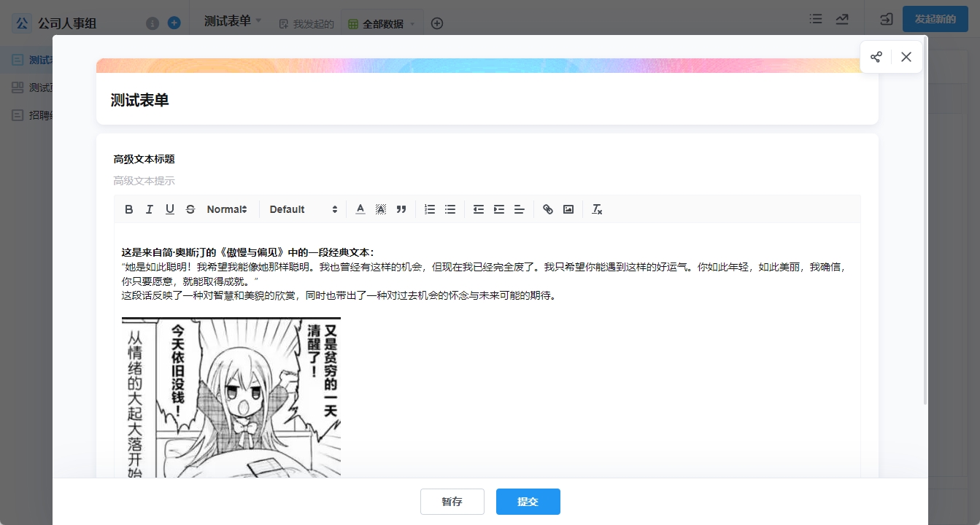The width and height of the screenshot is (980, 525).
Task: Increase the paragraph indent
Action: coord(499,209)
